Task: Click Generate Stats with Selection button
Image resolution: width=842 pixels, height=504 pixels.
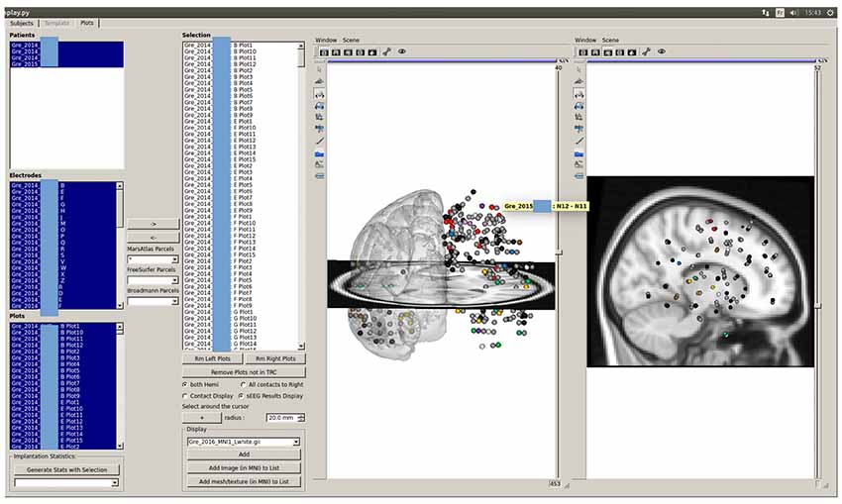Action: pos(66,469)
